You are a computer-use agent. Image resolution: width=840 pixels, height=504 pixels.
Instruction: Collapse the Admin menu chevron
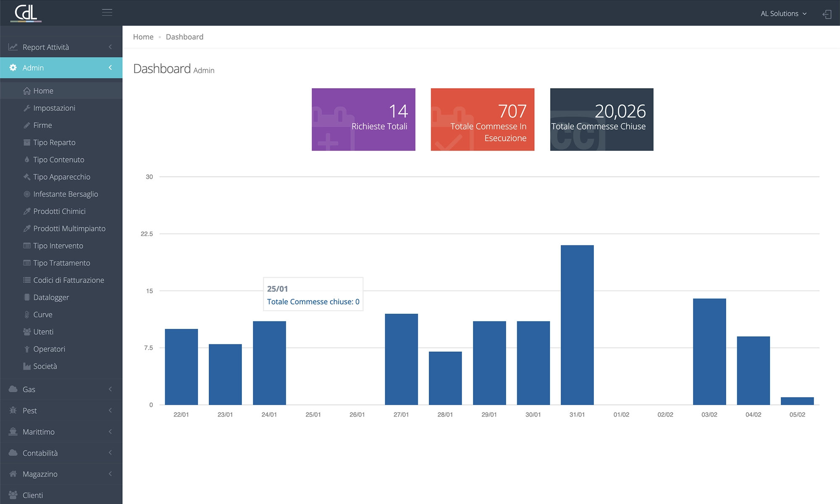click(x=110, y=68)
